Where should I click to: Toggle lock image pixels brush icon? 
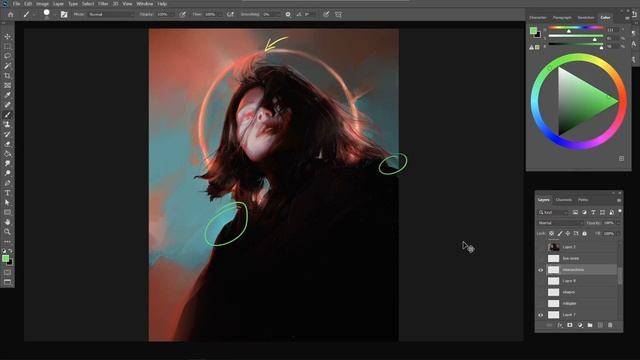click(x=560, y=233)
